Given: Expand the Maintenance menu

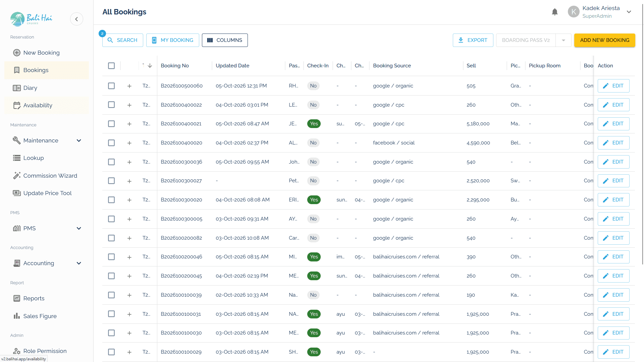Looking at the screenshot, I should pos(47,140).
